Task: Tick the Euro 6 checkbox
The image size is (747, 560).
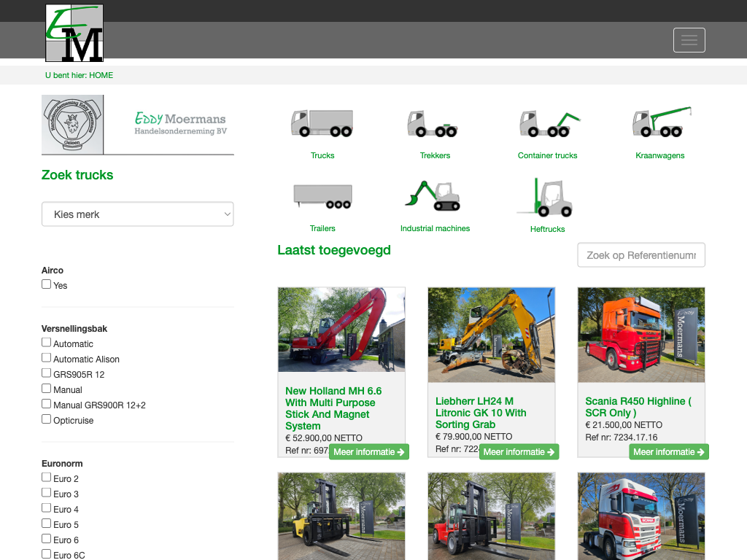Action: point(47,539)
